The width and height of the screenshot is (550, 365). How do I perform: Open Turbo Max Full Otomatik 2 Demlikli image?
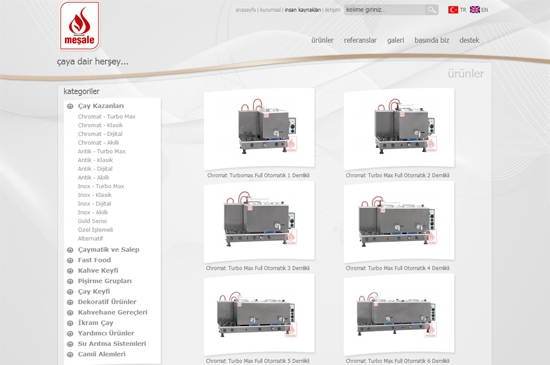[x=399, y=129]
